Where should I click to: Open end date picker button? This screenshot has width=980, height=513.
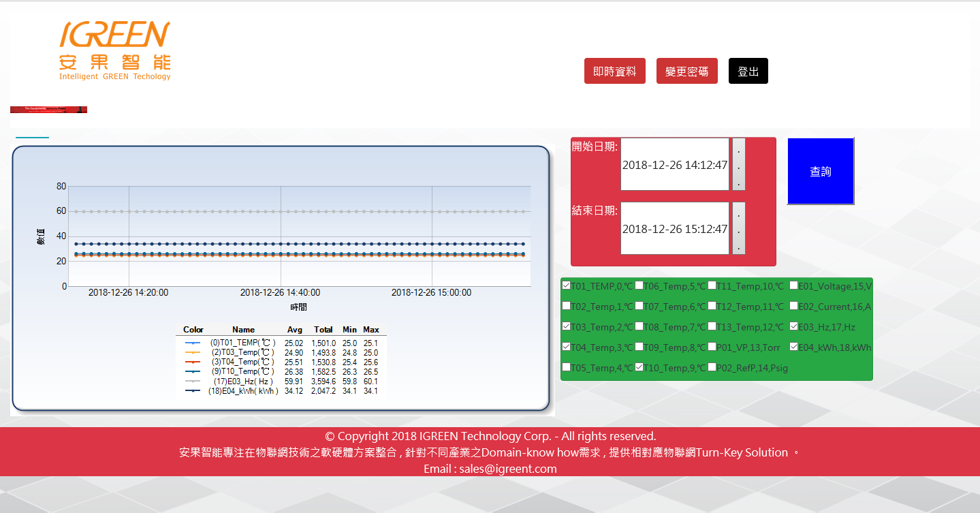tap(738, 228)
